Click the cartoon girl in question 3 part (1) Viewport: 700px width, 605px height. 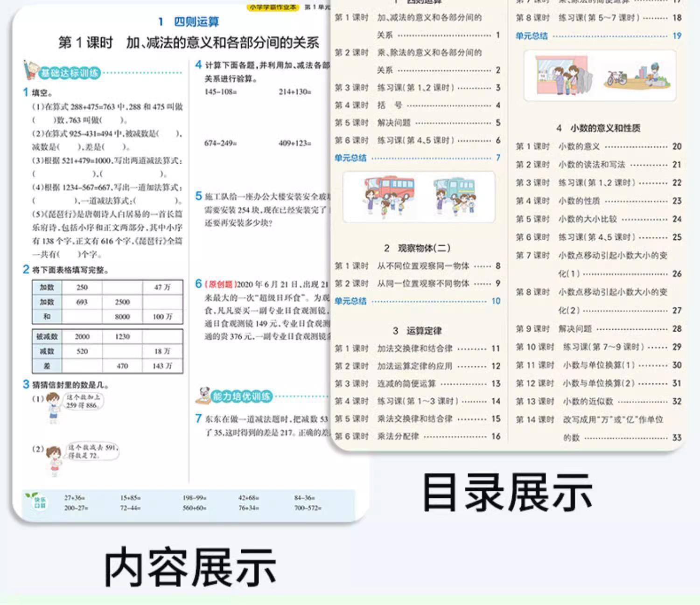point(53,408)
